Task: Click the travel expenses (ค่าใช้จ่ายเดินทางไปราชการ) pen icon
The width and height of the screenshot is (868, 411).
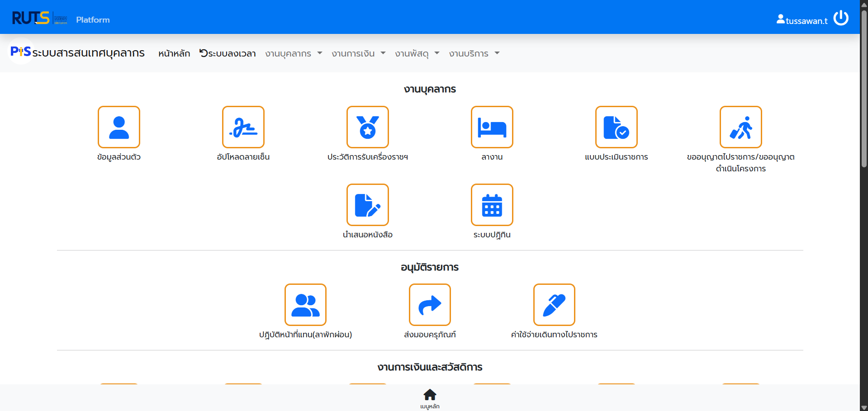Action: [x=554, y=305]
